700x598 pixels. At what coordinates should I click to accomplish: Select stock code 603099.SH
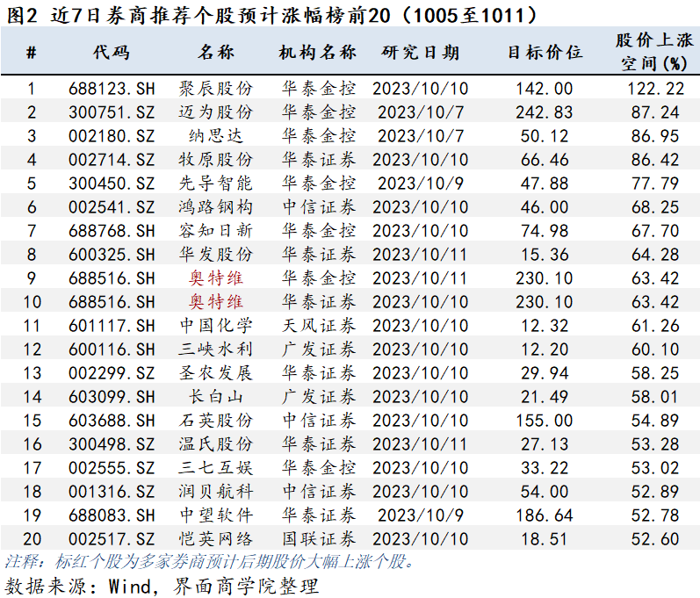point(112,396)
